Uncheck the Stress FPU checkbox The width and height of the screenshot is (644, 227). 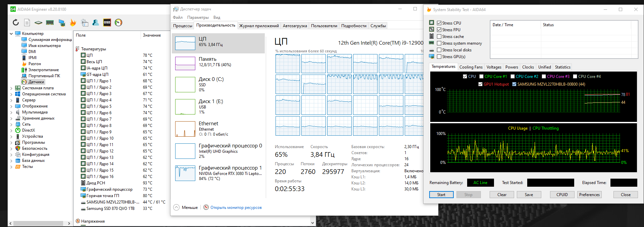tap(439, 30)
